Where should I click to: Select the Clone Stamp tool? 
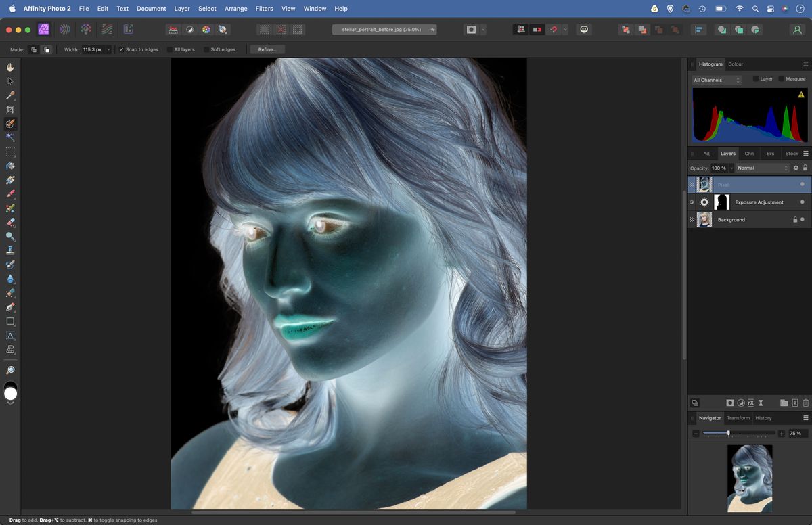click(x=9, y=250)
